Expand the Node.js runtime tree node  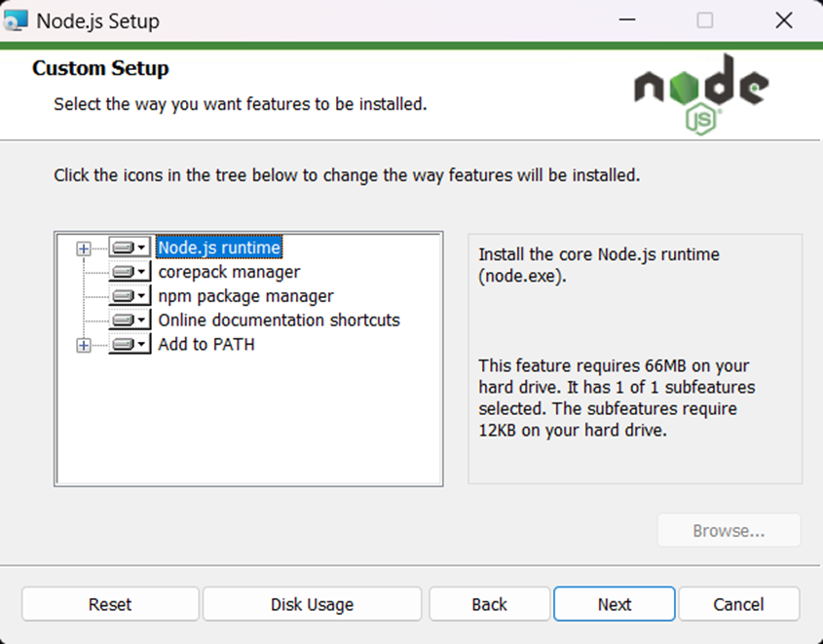coord(84,248)
